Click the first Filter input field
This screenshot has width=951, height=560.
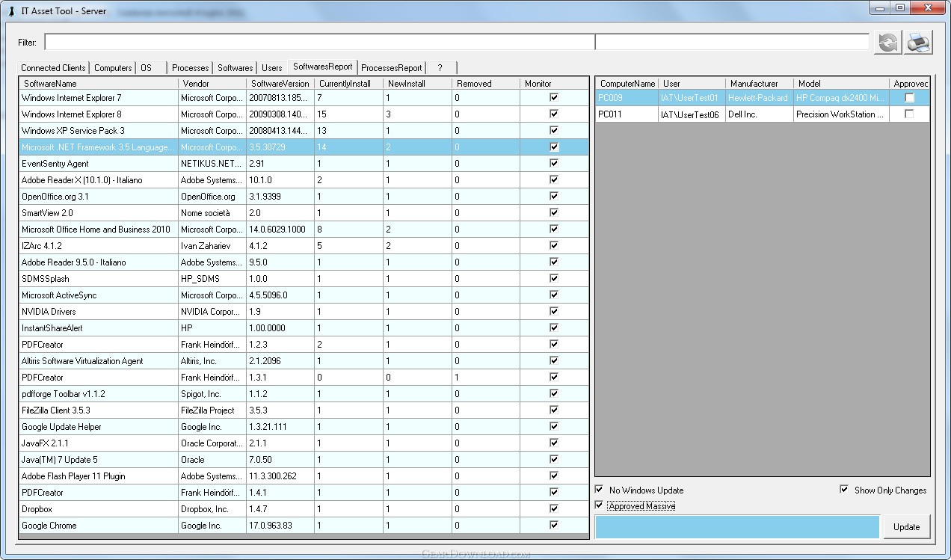coord(319,42)
